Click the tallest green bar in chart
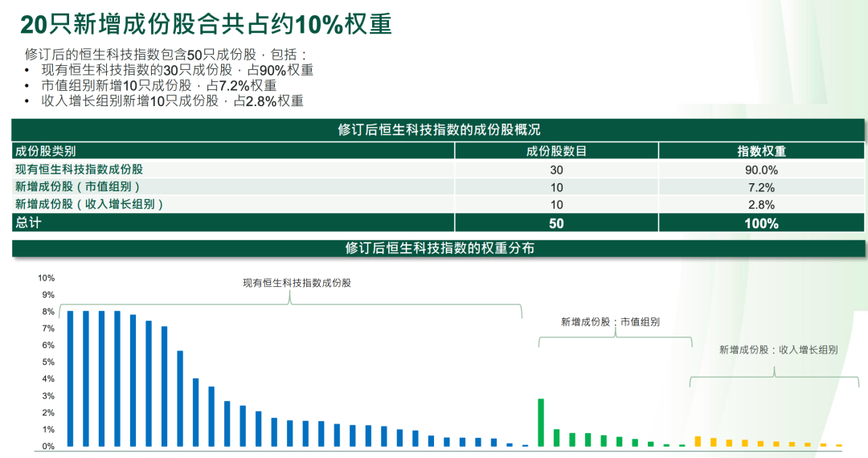This screenshot has width=868, height=458. click(541, 423)
